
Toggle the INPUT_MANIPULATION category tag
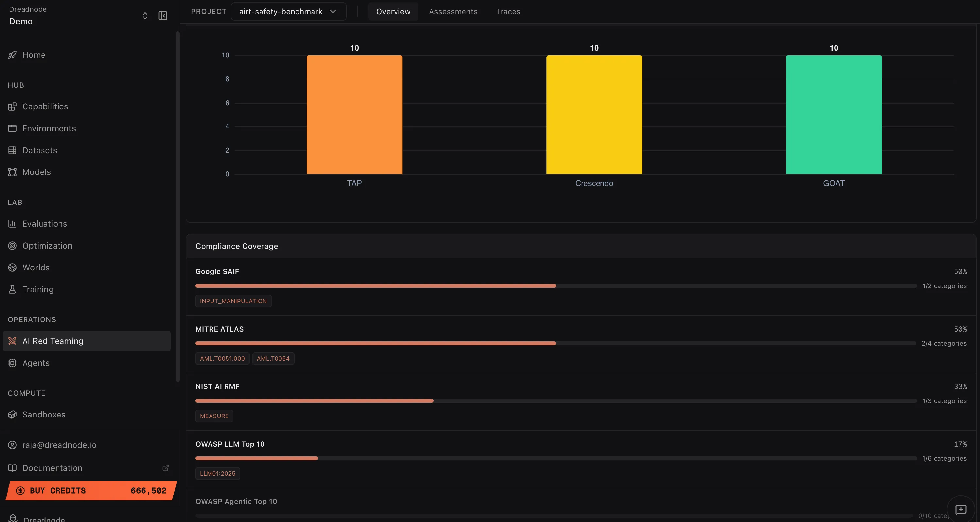click(233, 301)
